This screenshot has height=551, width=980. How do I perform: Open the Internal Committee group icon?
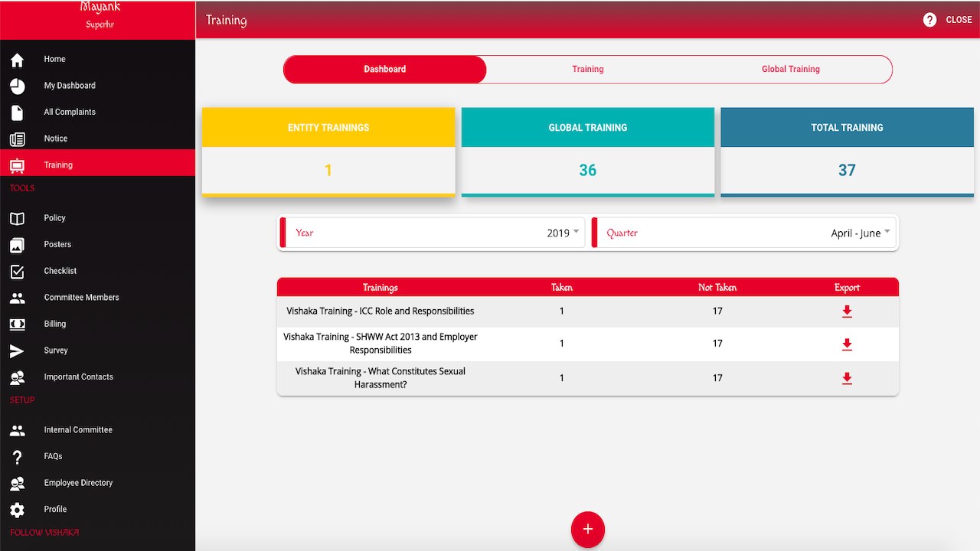[17, 430]
